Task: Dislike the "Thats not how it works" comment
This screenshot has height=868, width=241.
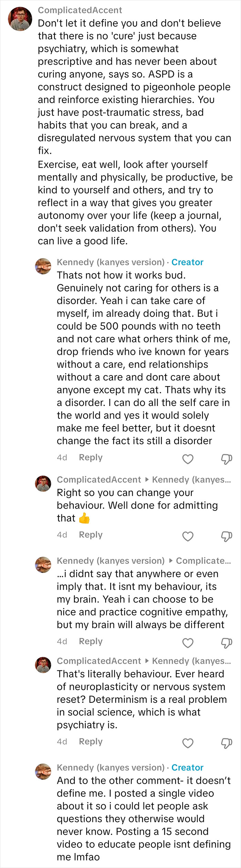Action: [226, 459]
